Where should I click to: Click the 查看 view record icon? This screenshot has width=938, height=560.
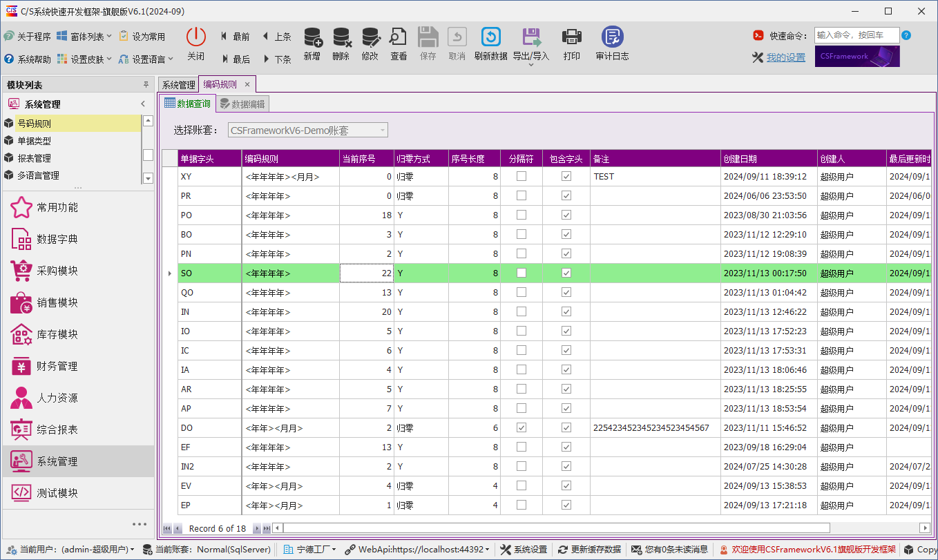[399, 37]
